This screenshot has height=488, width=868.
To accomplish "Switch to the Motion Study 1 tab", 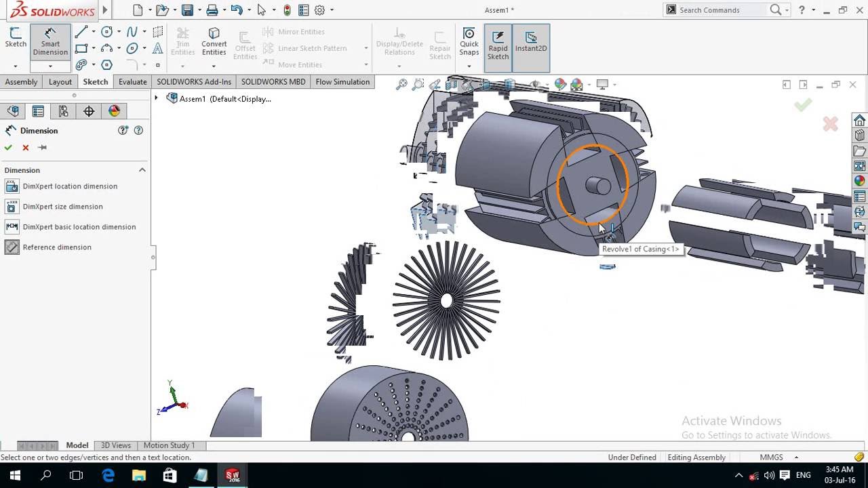I will point(169,445).
